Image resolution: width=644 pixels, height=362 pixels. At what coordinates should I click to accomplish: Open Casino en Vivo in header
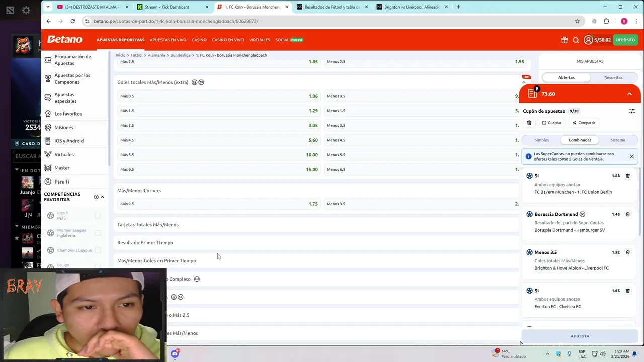[x=228, y=40]
